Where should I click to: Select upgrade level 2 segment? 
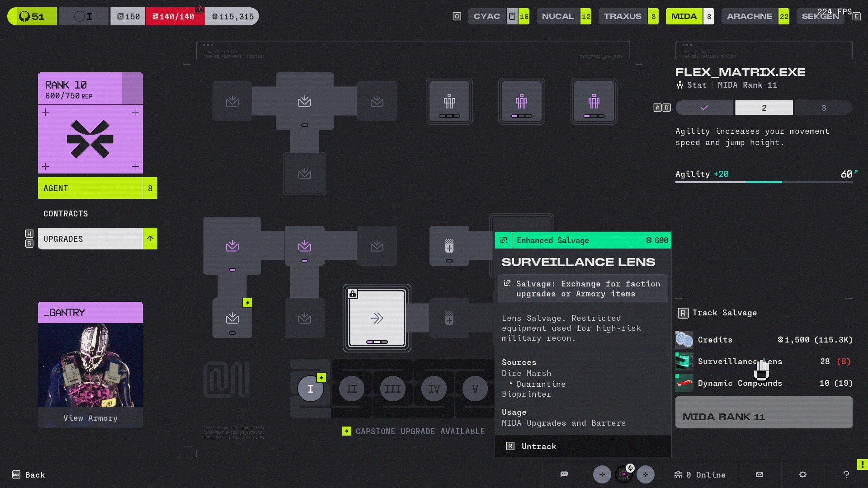(764, 108)
